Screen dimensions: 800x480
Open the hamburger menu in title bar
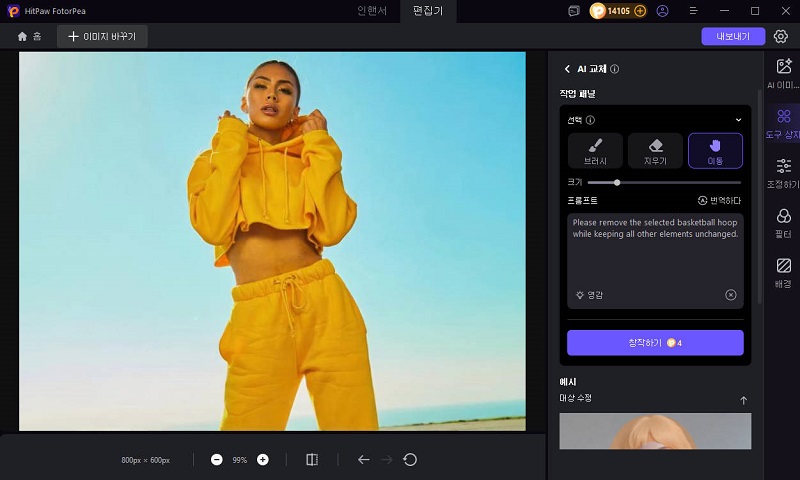click(694, 11)
